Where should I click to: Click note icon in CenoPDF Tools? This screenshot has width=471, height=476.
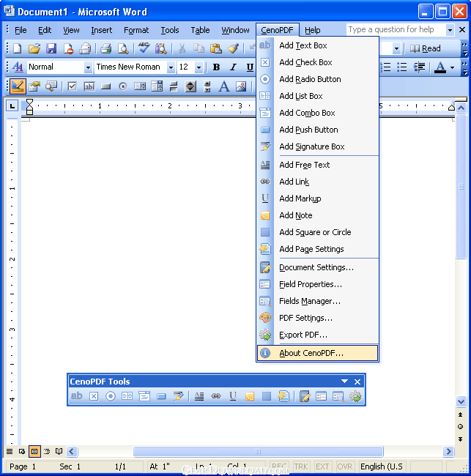pyautogui.click(x=250, y=396)
